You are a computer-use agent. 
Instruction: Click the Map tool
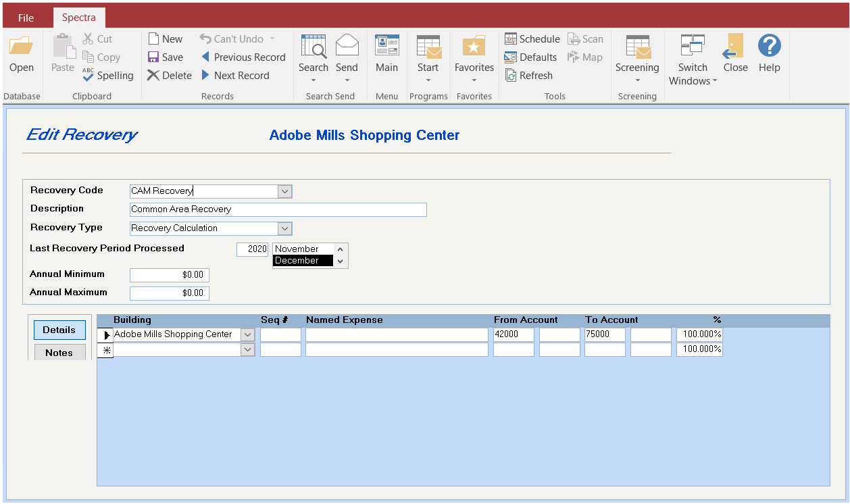coord(585,57)
